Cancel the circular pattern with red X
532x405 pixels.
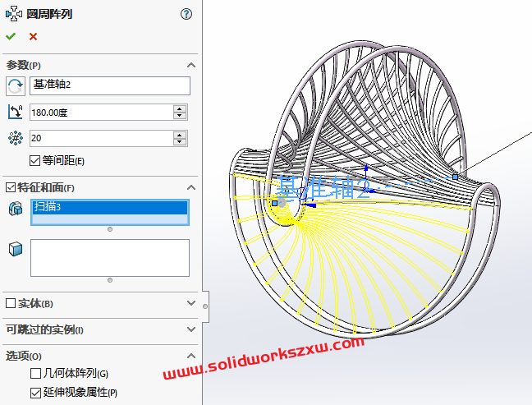(33, 37)
